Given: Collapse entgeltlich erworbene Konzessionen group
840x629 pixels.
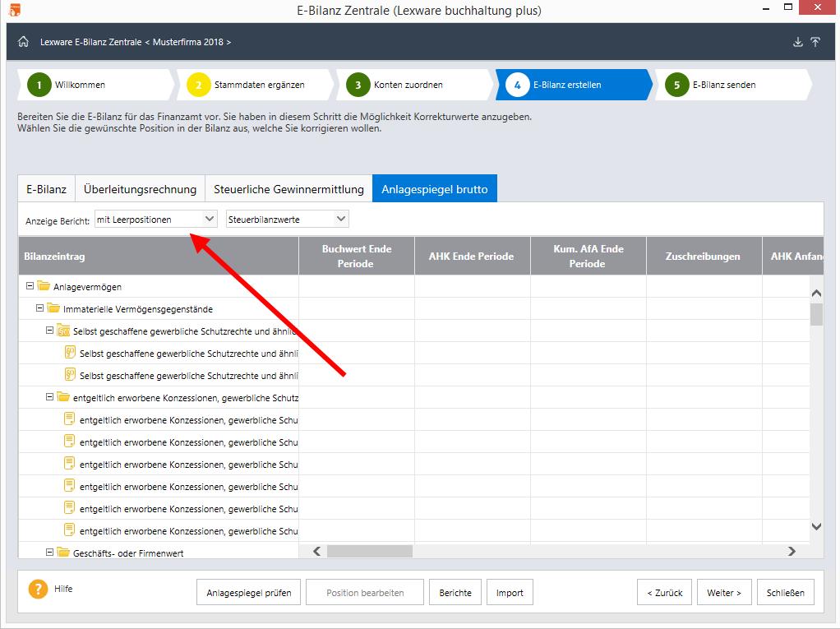Looking at the screenshot, I should (x=49, y=397).
